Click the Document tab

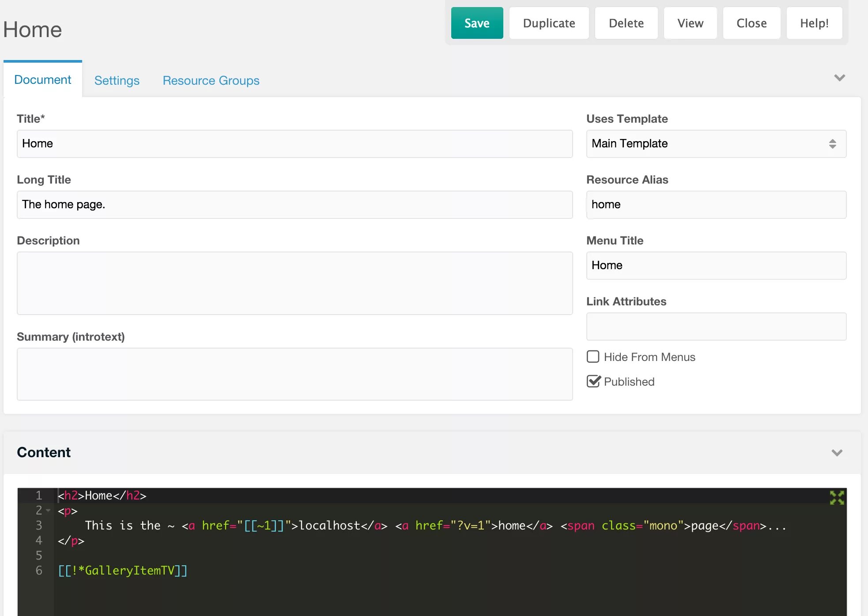[43, 80]
